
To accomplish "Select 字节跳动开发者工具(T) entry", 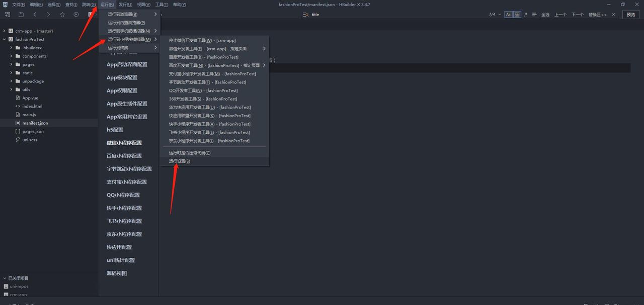I will [x=214, y=82].
